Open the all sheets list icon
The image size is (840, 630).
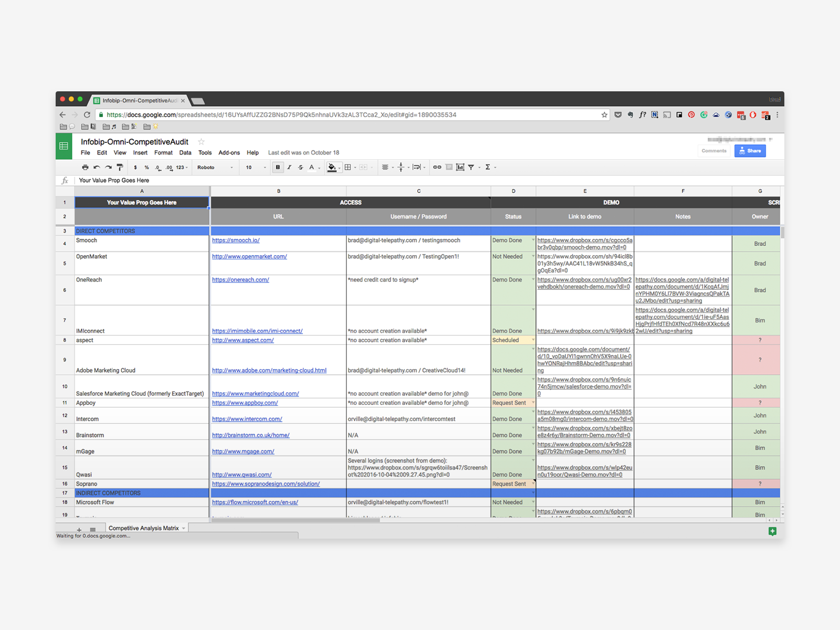[93, 530]
